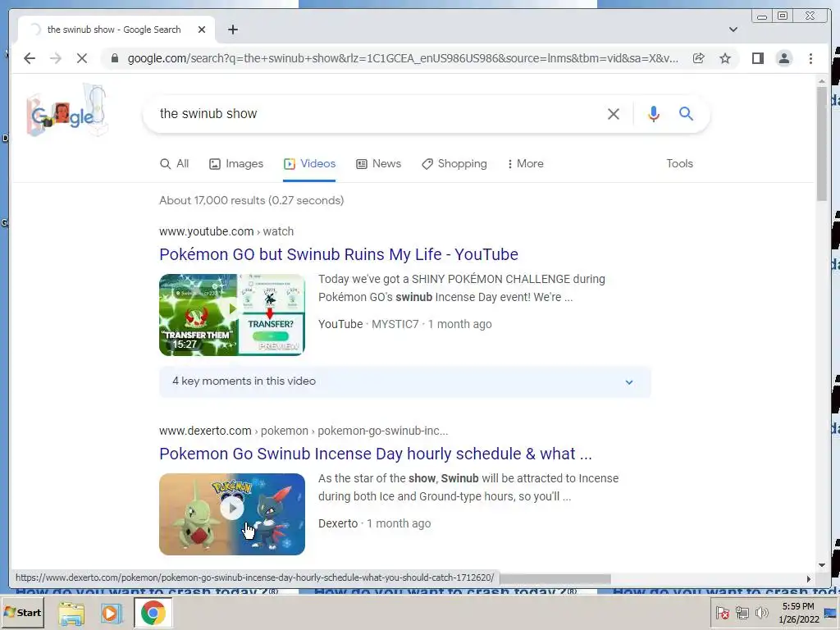
Task: Select the Chrome taskbar button
Action: click(x=153, y=614)
